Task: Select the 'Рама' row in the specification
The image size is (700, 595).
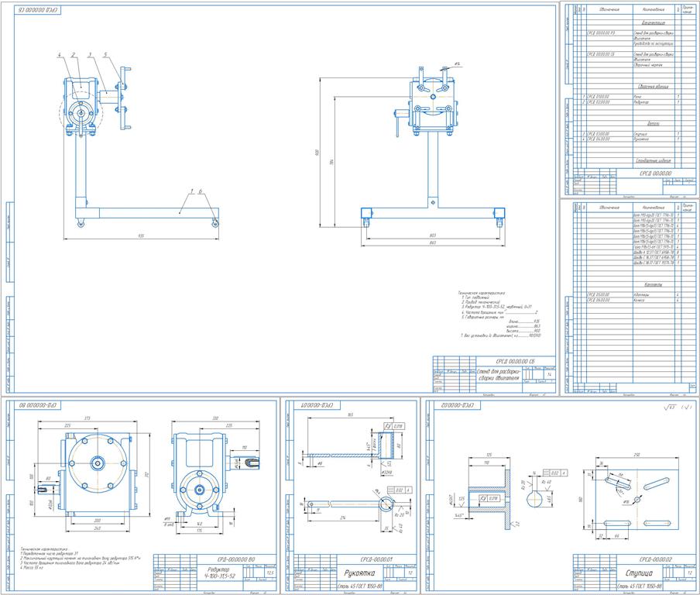Action: click(634, 97)
